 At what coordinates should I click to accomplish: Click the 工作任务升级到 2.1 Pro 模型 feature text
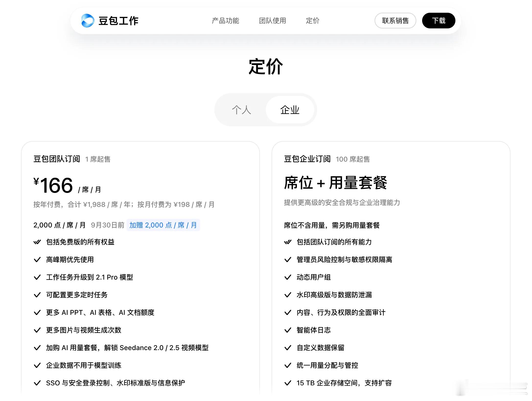pyautogui.click(x=90, y=277)
